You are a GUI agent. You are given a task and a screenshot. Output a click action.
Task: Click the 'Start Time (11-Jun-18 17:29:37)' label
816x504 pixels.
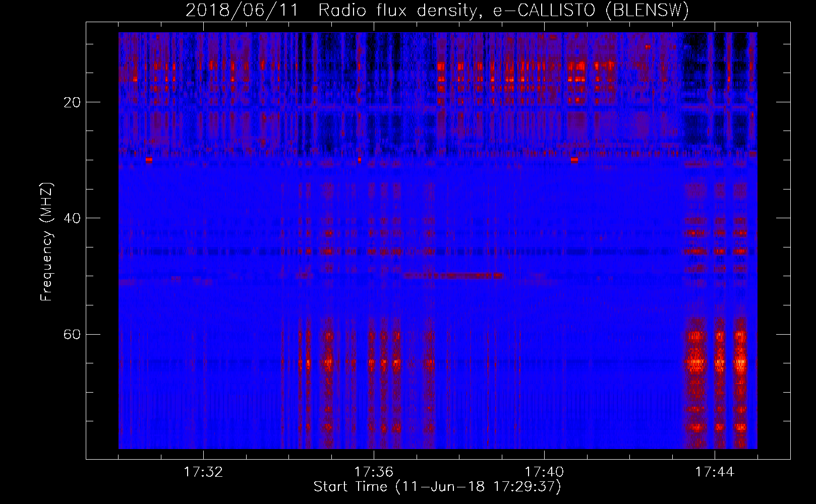[x=437, y=487]
